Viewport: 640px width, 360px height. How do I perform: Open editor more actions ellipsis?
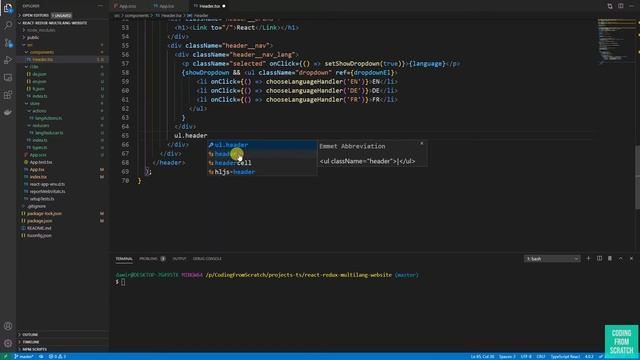[x=631, y=6]
